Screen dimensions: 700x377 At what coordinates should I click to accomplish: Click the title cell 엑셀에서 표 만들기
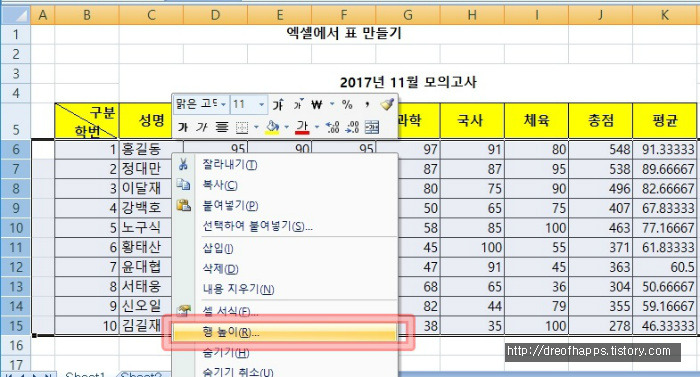pos(344,33)
